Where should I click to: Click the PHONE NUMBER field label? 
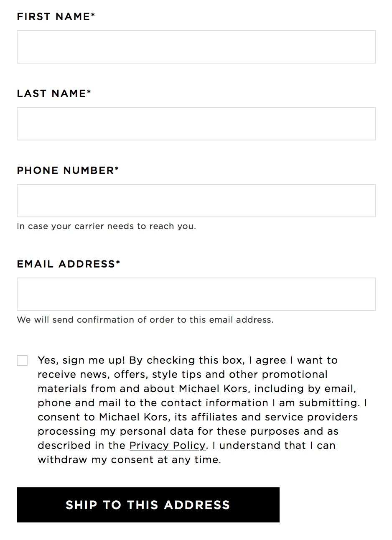click(65, 171)
